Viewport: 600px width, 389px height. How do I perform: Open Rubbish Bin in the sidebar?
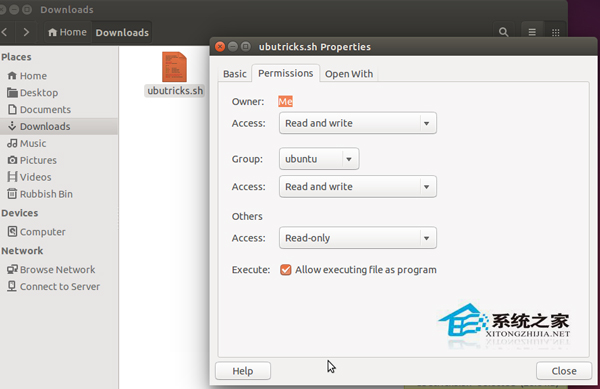(x=59, y=194)
